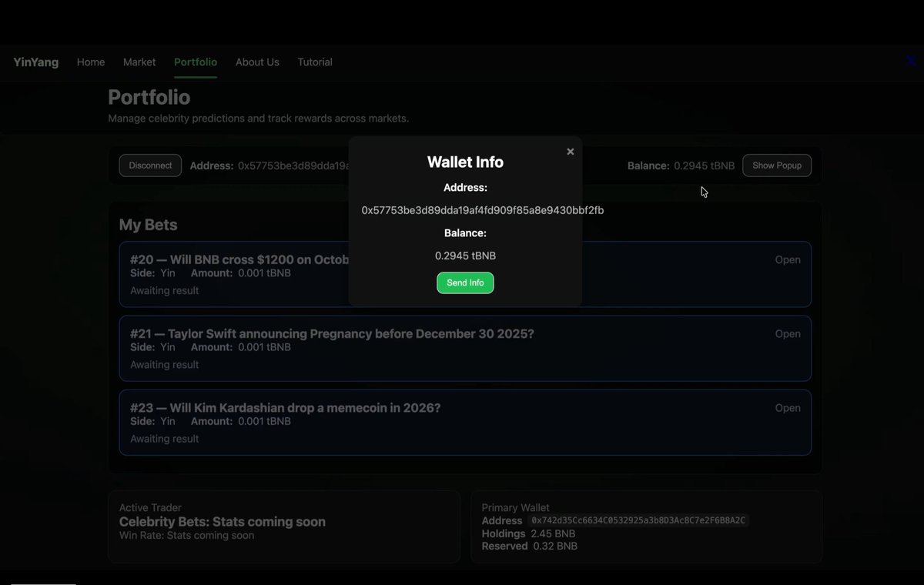Viewport: 924px width, 585px height.
Task: Click the Reserved 0.32 BNB value
Action: pos(554,546)
